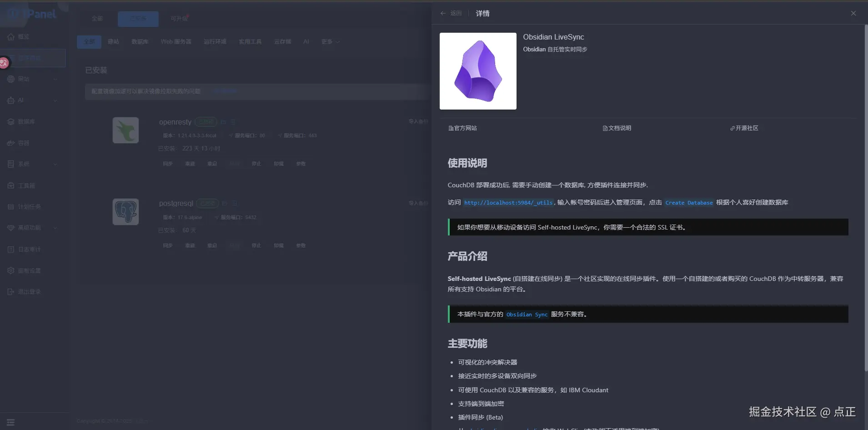This screenshot has height=430, width=868.
Task: Click the 网站 globe icon in sidebar
Action: point(11,79)
